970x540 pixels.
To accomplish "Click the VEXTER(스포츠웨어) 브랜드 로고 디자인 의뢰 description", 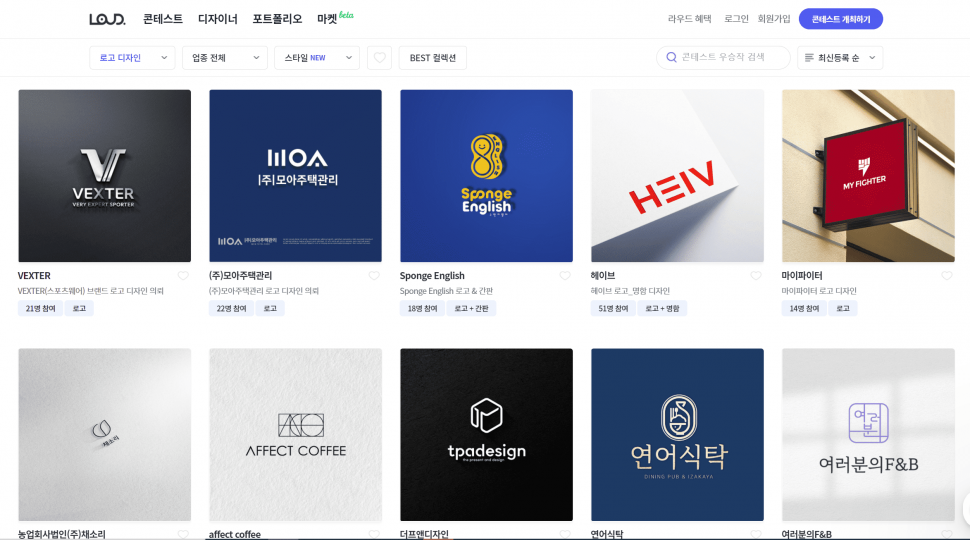I will coord(90,291).
